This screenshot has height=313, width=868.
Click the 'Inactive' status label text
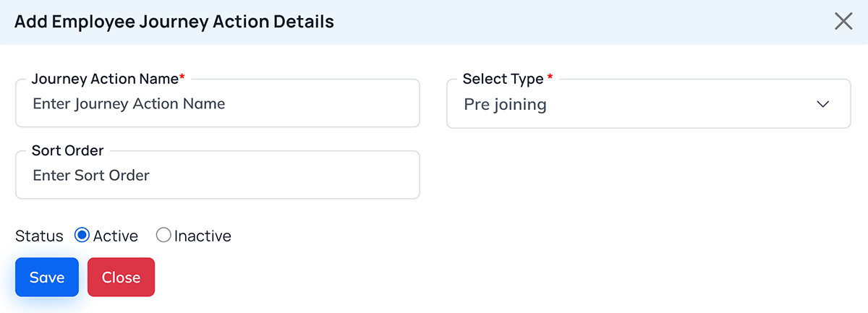(x=203, y=236)
